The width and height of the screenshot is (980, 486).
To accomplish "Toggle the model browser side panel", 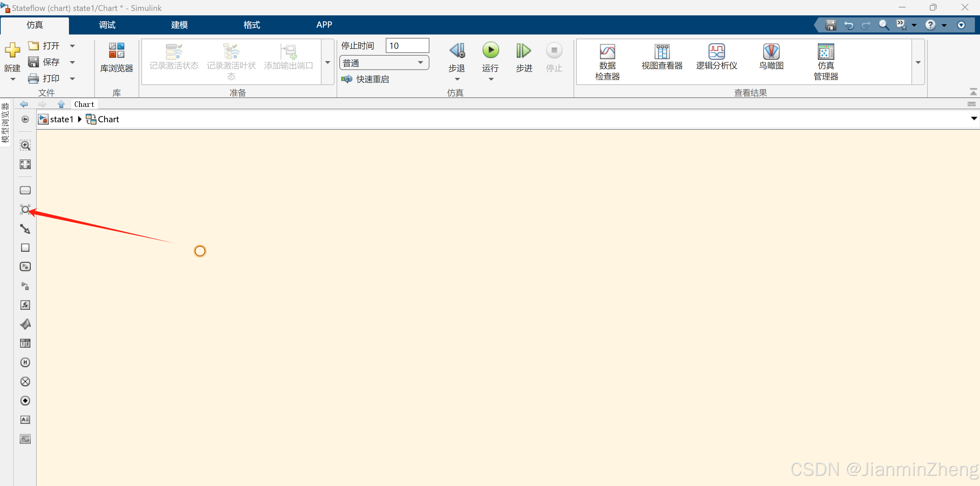I will pyautogui.click(x=5, y=123).
